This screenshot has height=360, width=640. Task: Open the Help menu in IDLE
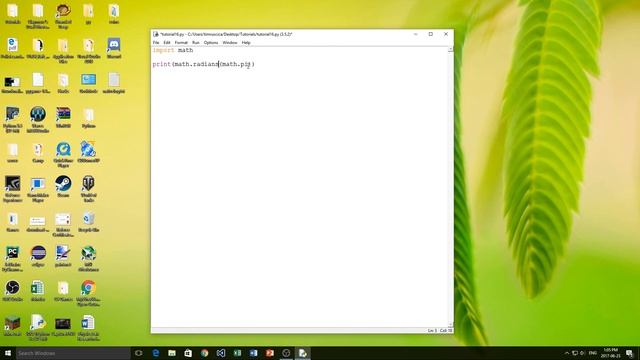pyautogui.click(x=246, y=42)
